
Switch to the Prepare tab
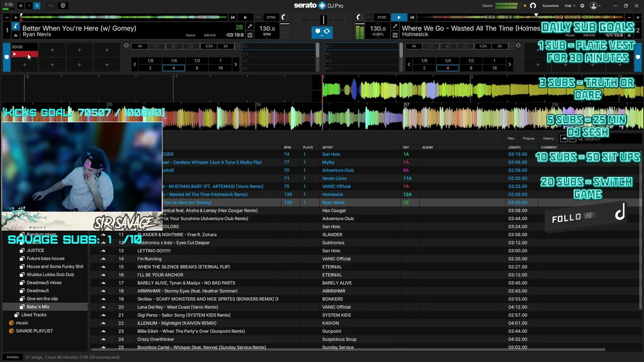pos(528,138)
